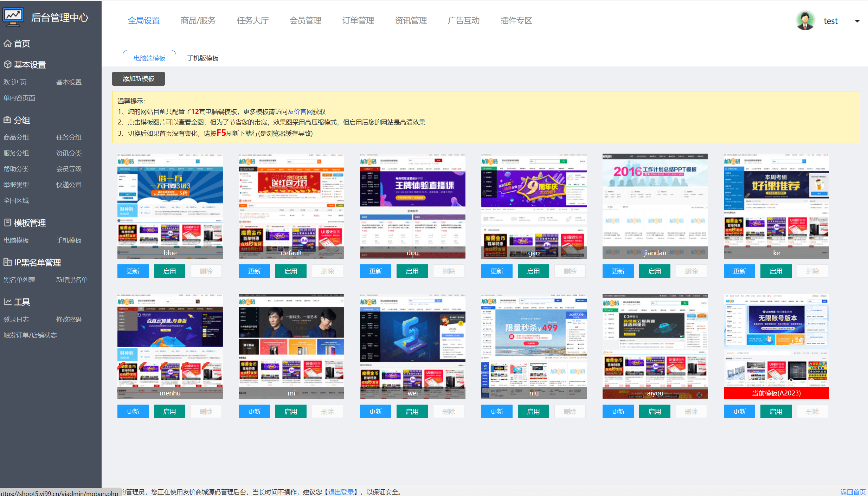Click the briefcase icon beside 分组

(7, 120)
